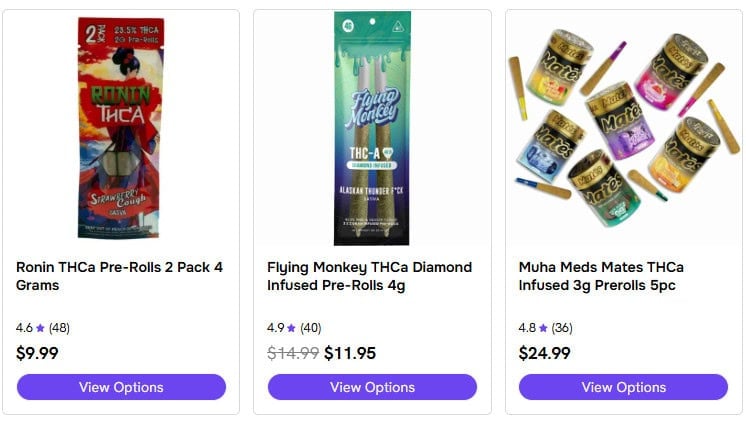The height and width of the screenshot is (423, 746).
Task: Show the 40 reviews for Flying Monkey
Action: 311,328
